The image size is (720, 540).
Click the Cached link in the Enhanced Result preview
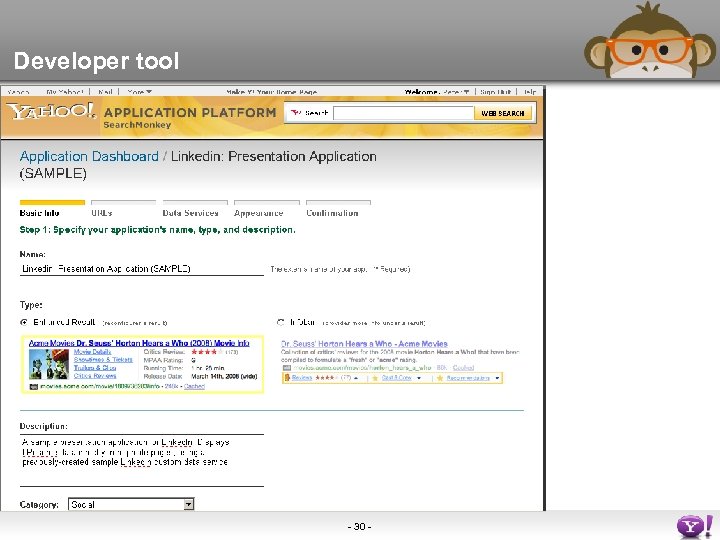click(194, 387)
